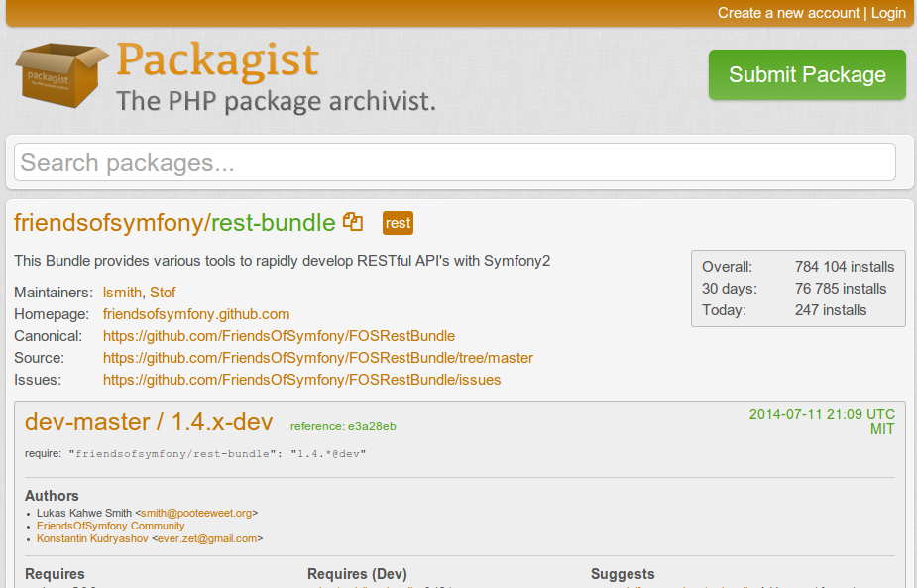This screenshot has height=588, width=917.
Task: Click the Packagist title text
Action: point(218,59)
